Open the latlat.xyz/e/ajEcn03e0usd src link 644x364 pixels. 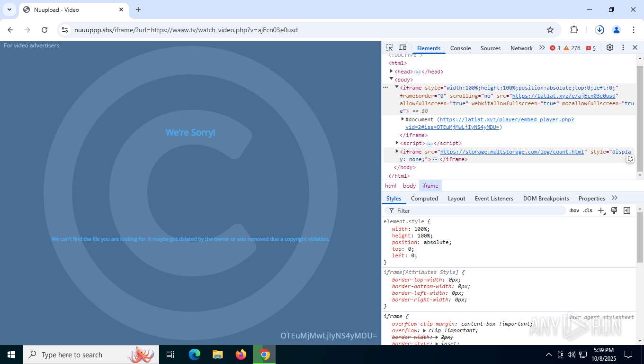(x=564, y=96)
